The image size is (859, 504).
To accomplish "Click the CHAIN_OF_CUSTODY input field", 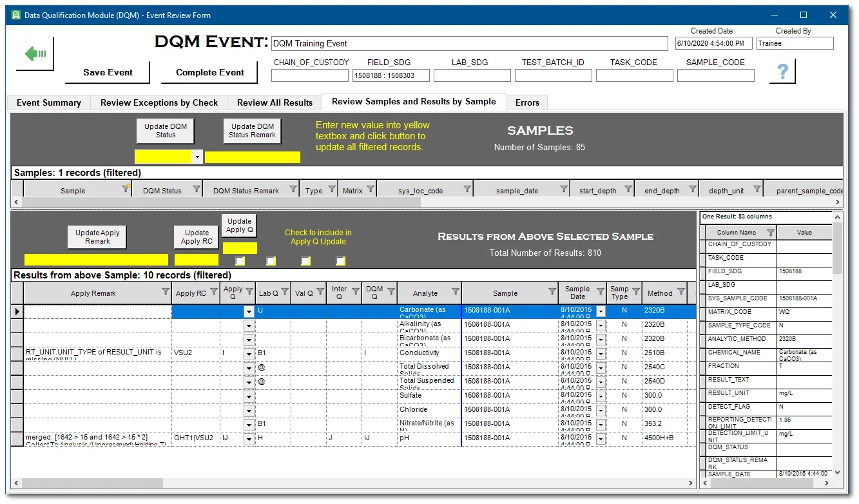I will [x=310, y=75].
